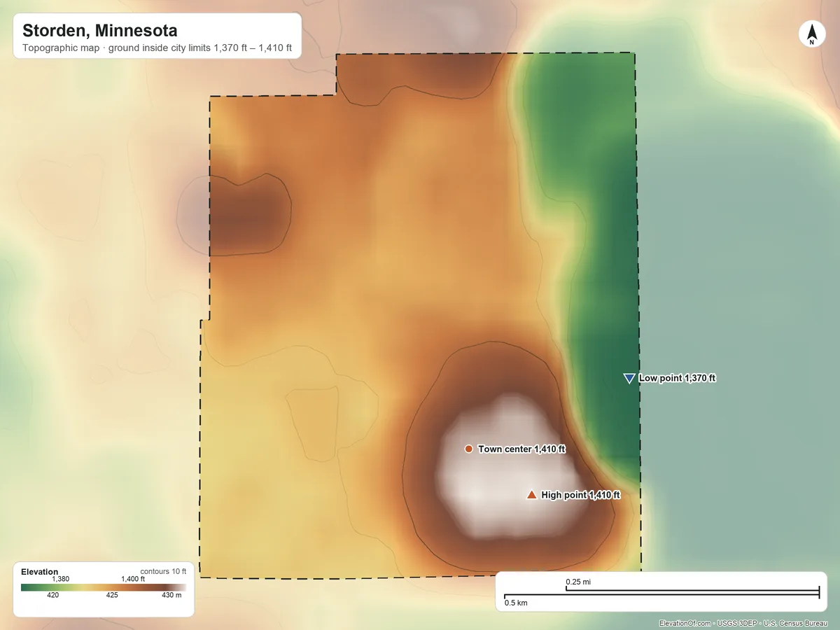Select the 'Storden, Minnesota' title
Image resolution: width=840 pixels, height=630 pixels.
coord(99,31)
